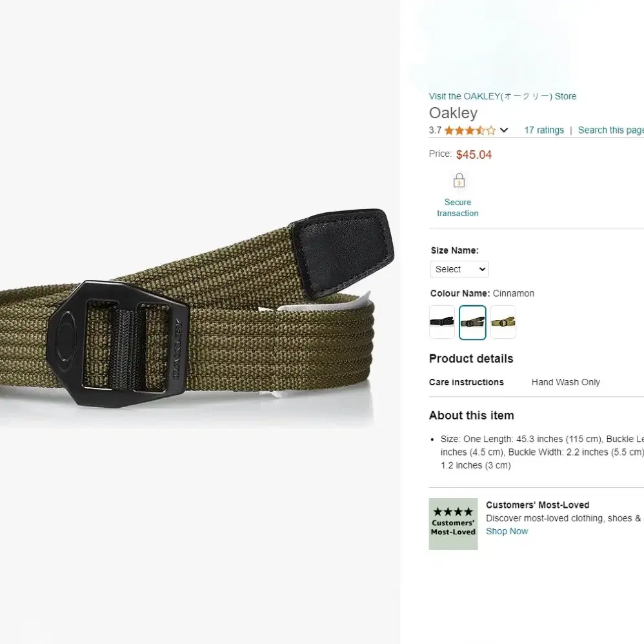
Task: Open the 17 ratings link
Action: 544,130
